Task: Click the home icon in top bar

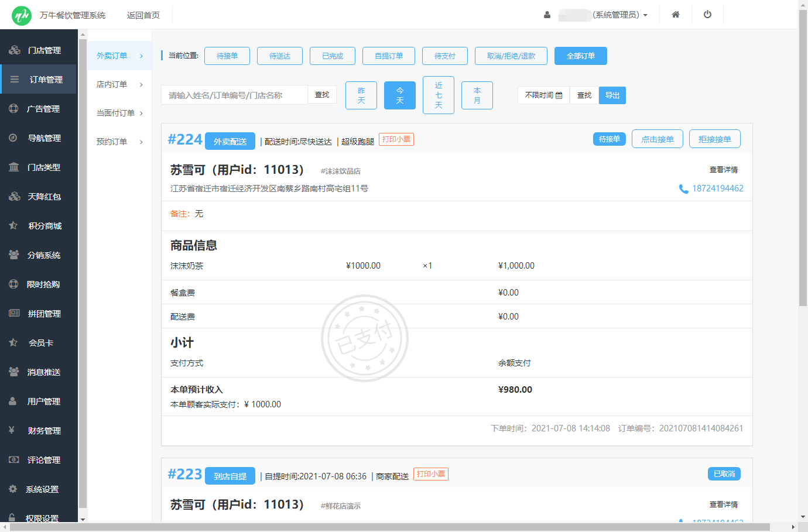Action: tap(675, 15)
